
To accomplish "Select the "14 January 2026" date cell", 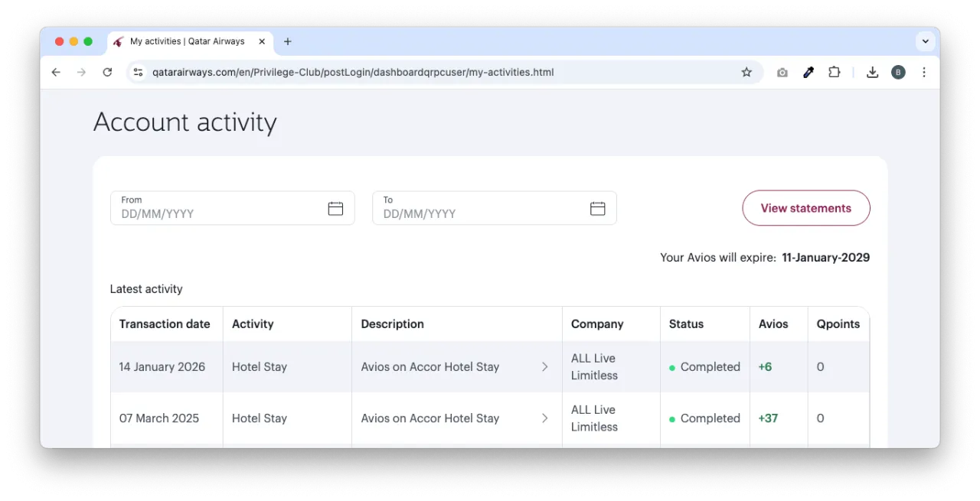I will coord(162,367).
